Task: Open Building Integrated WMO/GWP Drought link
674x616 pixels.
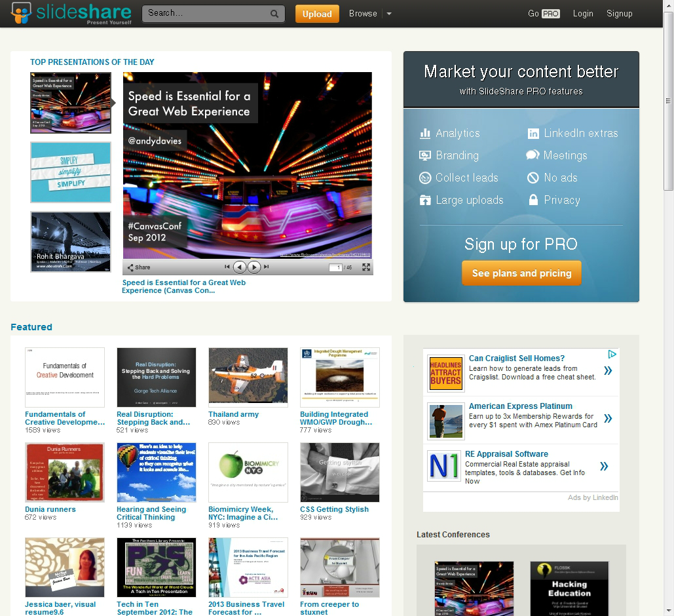Action: [x=336, y=418]
